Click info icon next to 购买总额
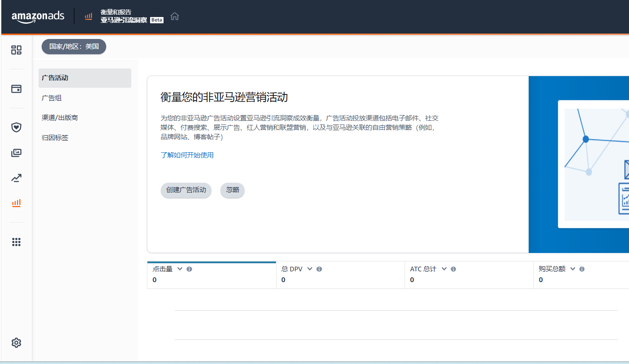 click(582, 269)
